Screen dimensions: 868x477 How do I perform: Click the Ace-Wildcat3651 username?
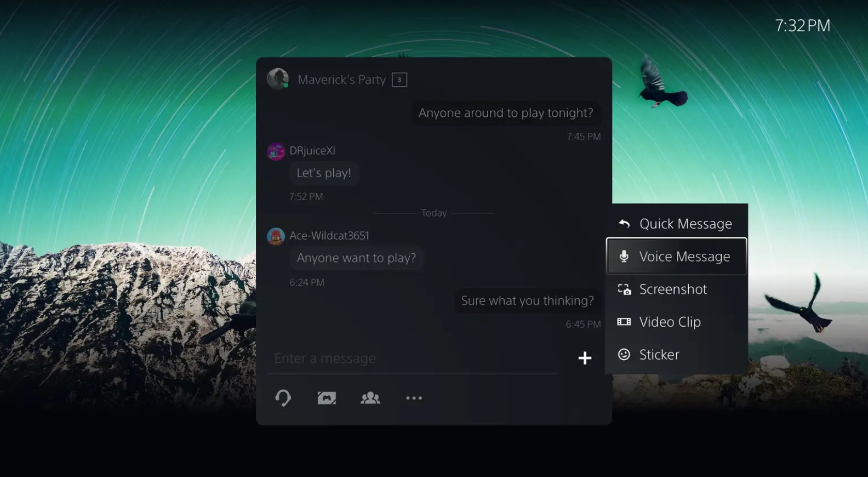pyautogui.click(x=330, y=236)
